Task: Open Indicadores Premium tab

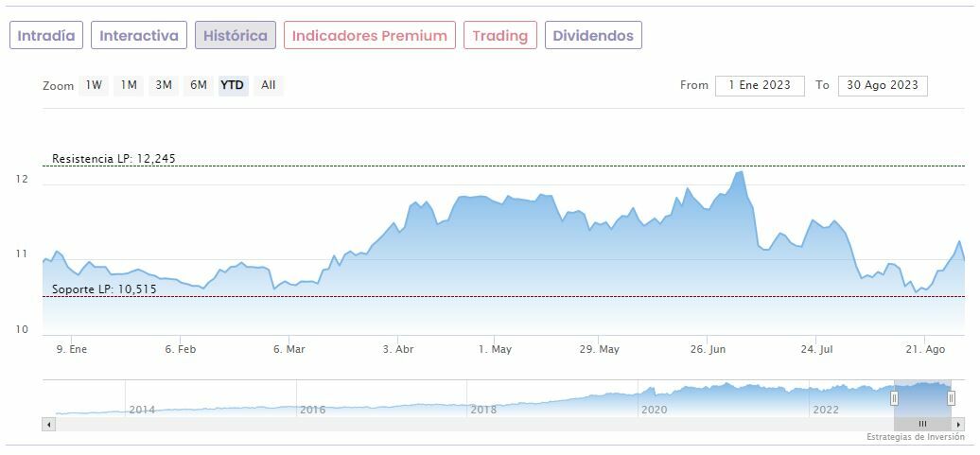Action: click(369, 36)
